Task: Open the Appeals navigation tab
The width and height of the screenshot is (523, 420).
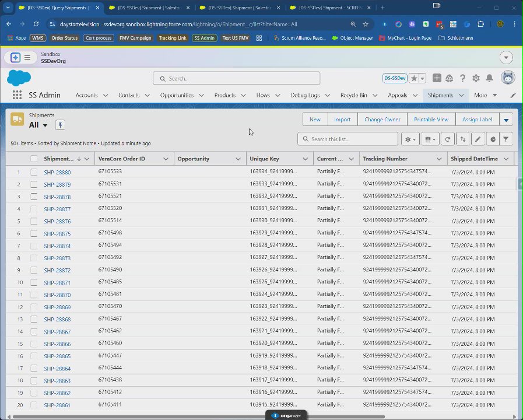Action: pyautogui.click(x=398, y=96)
